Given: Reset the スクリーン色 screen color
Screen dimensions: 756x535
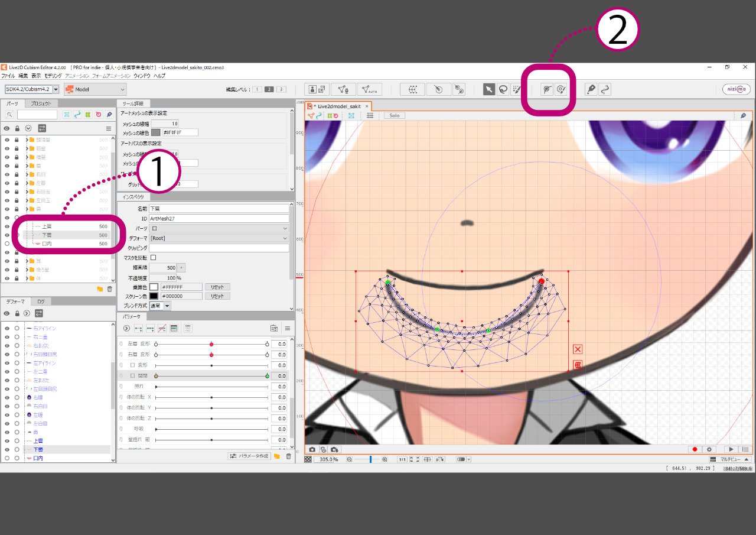Looking at the screenshot, I should coord(217,296).
